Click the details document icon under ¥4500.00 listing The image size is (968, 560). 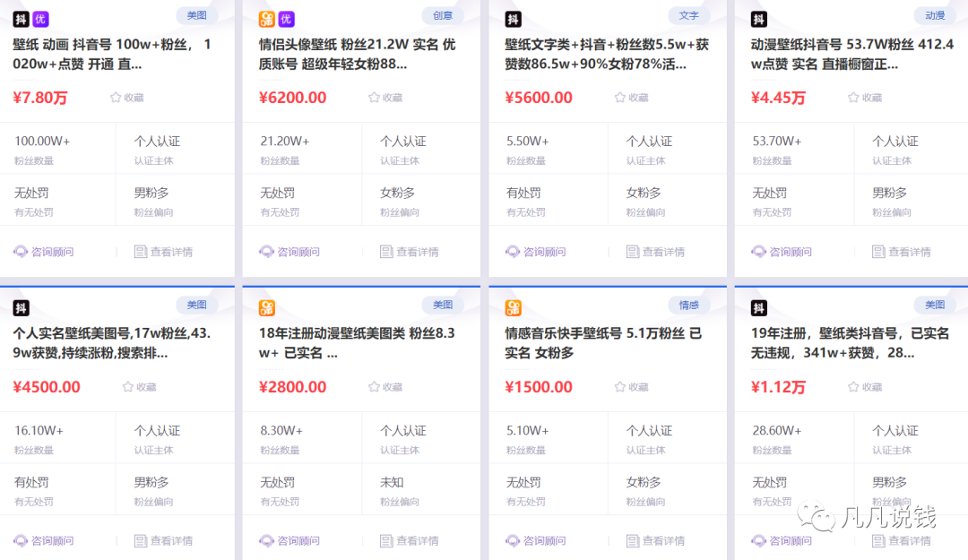click(x=141, y=541)
